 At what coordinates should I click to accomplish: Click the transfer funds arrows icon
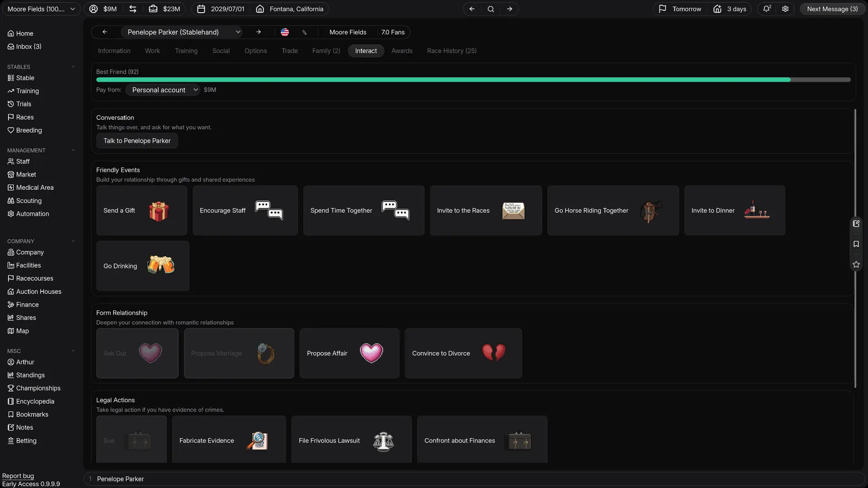coord(132,9)
